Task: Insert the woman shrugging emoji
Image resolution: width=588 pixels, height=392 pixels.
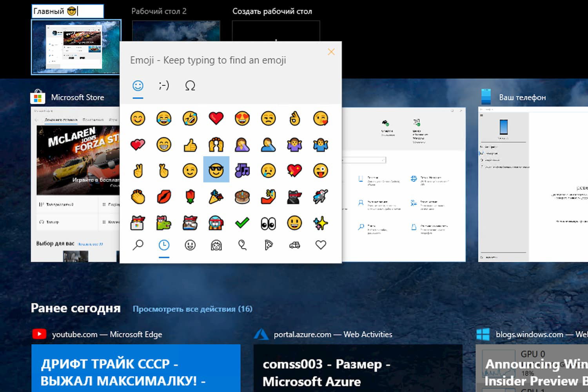Action: pyautogui.click(x=294, y=145)
